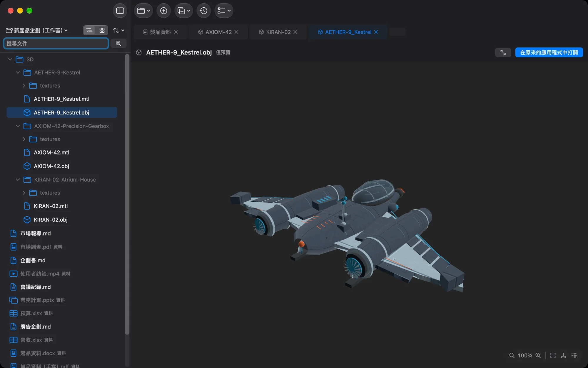Open the history clock icon
588x368 pixels.
click(x=204, y=11)
